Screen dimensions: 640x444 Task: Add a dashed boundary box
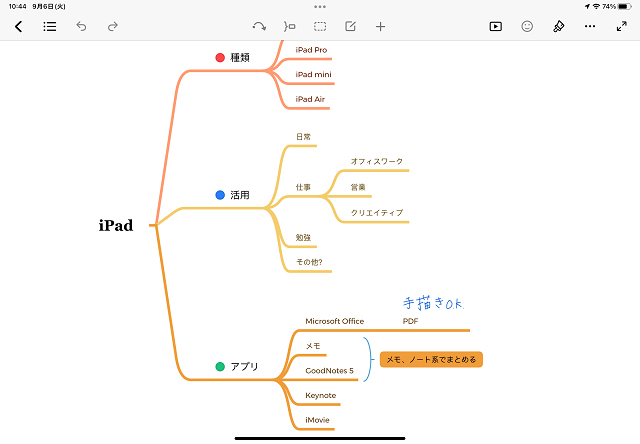click(x=320, y=27)
